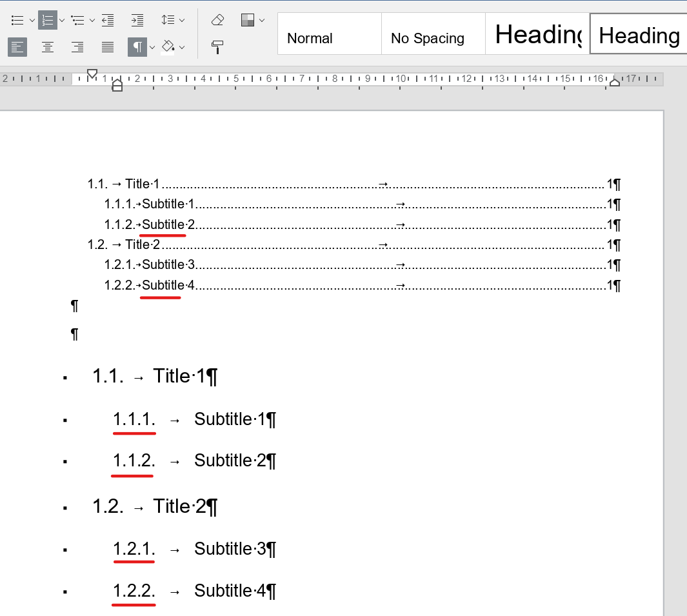Click the Increase Indent icon
687x616 pixels.
pyautogui.click(x=137, y=20)
